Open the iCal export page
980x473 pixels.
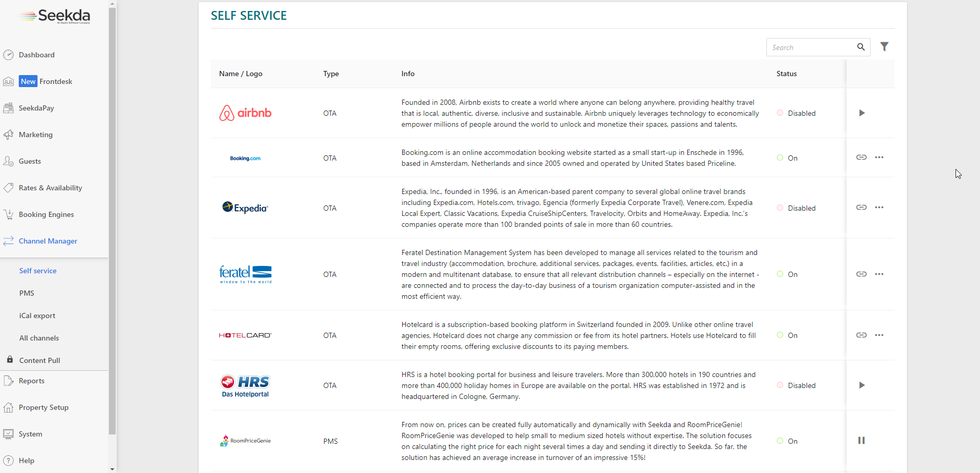pyautogui.click(x=37, y=316)
